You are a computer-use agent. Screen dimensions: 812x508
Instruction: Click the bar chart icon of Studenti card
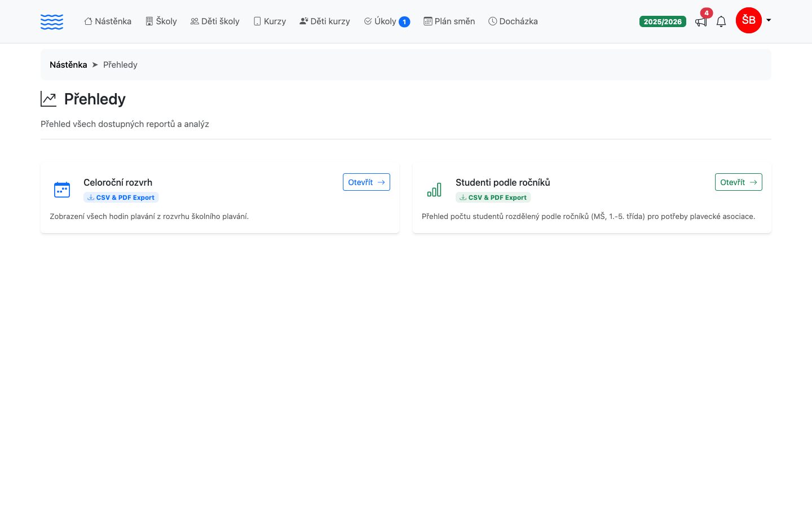coord(434,190)
